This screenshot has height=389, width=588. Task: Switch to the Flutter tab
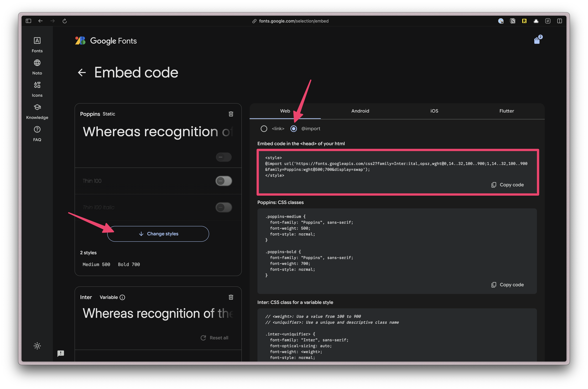coord(507,111)
